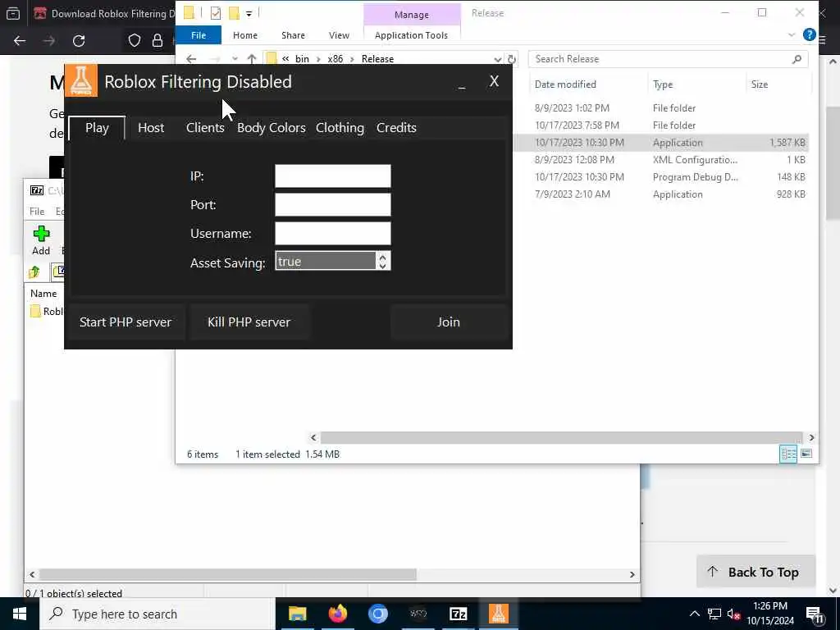Click Kill PHP server button
Screen dimensions: 840x630
(249, 322)
